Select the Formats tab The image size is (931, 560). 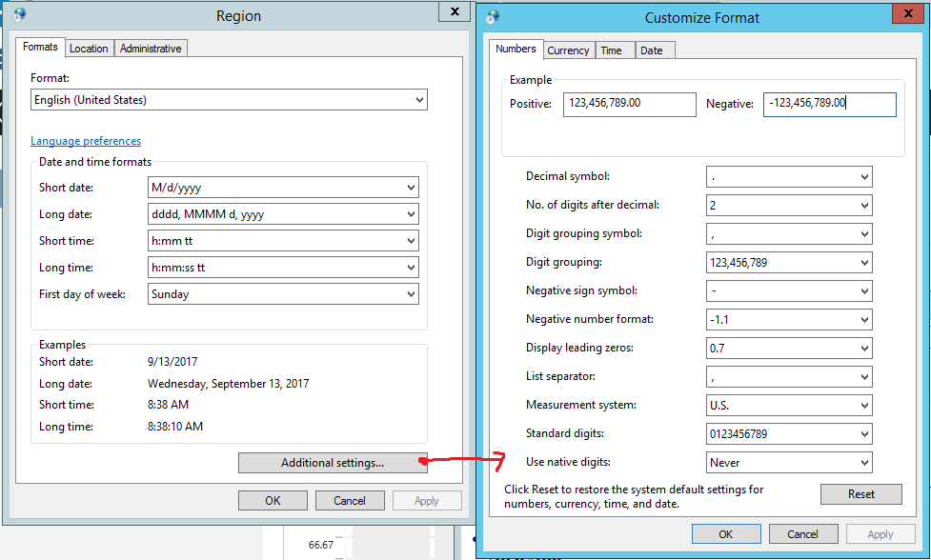(40, 47)
